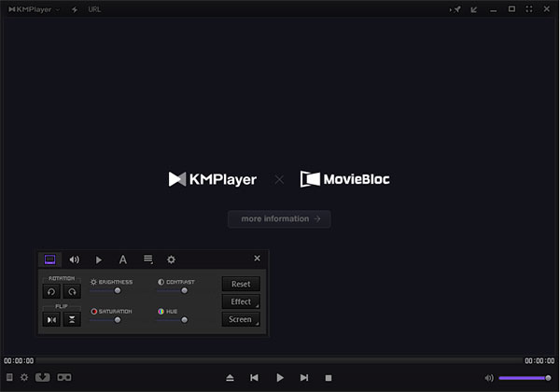Toggle the total time display at right
Viewport: 560px width, 392px height.
coord(539,361)
